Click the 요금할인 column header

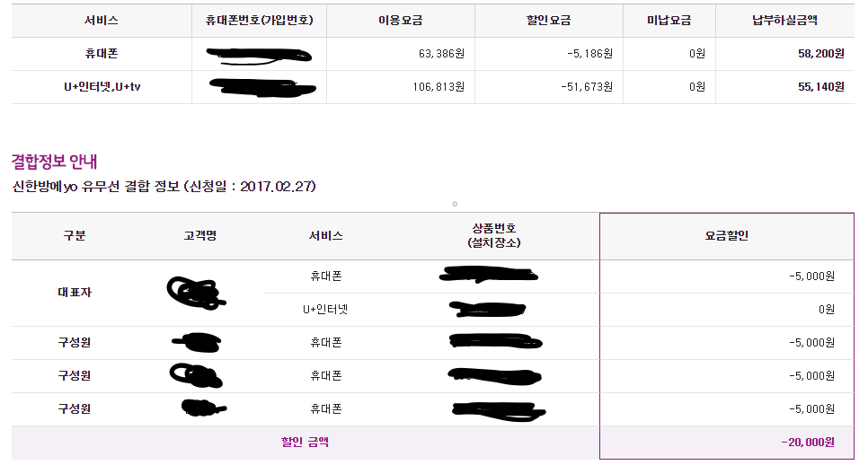click(x=726, y=236)
